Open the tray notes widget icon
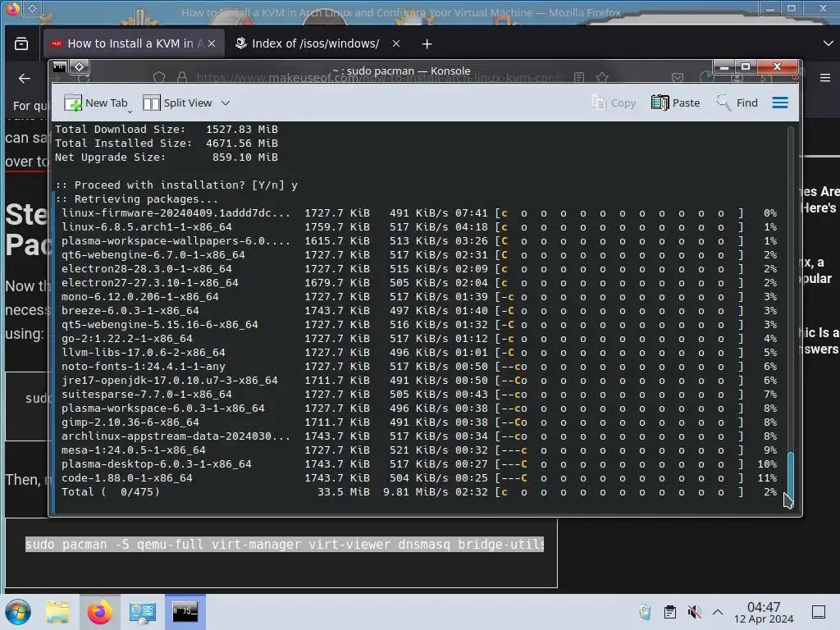The height and width of the screenshot is (630, 840). (x=645, y=612)
